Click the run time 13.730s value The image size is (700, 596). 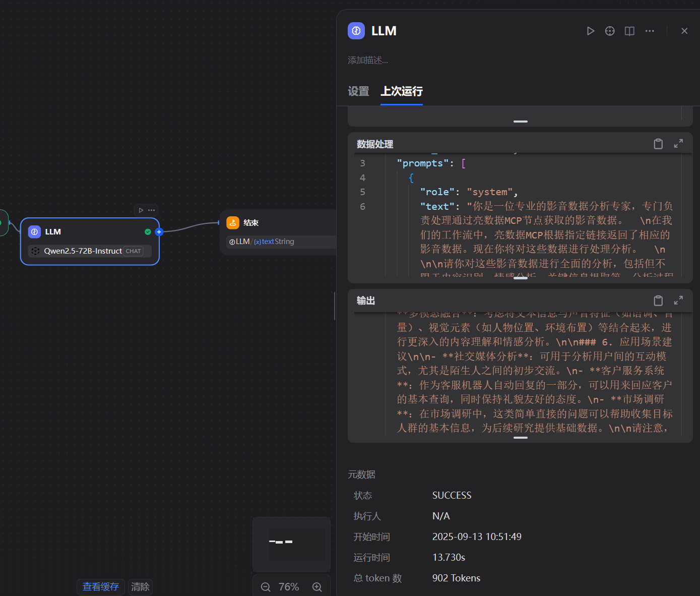tap(449, 558)
